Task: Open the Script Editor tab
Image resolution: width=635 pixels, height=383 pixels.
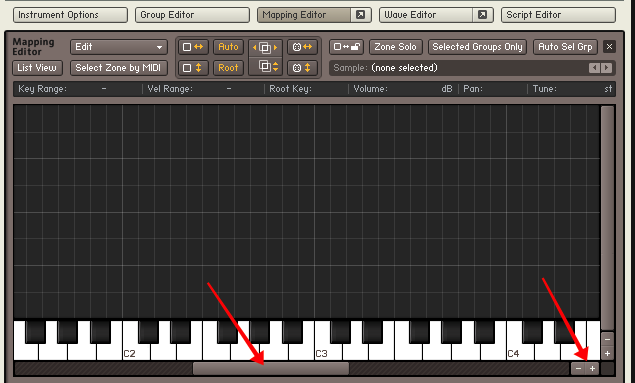Action: click(558, 15)
